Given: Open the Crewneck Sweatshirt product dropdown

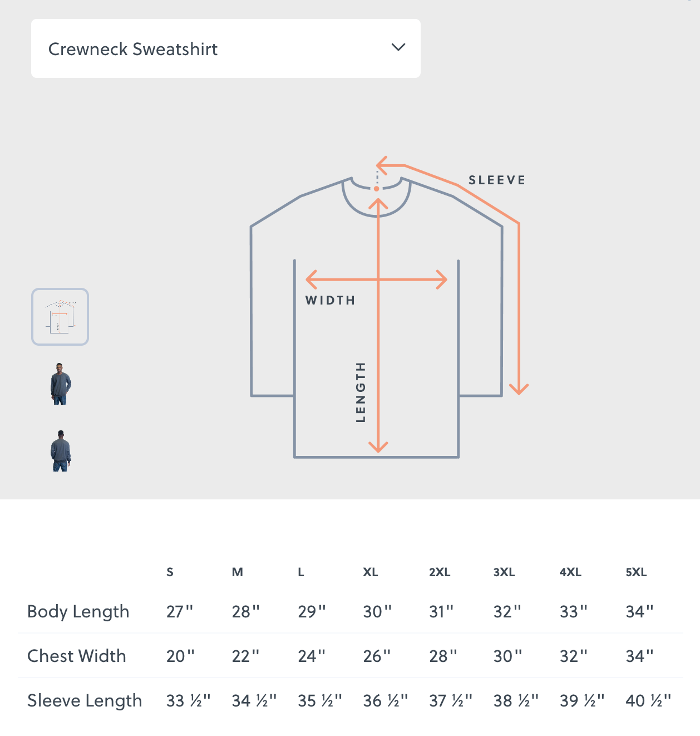Looking at the screenshot, I should click(225, 48).
